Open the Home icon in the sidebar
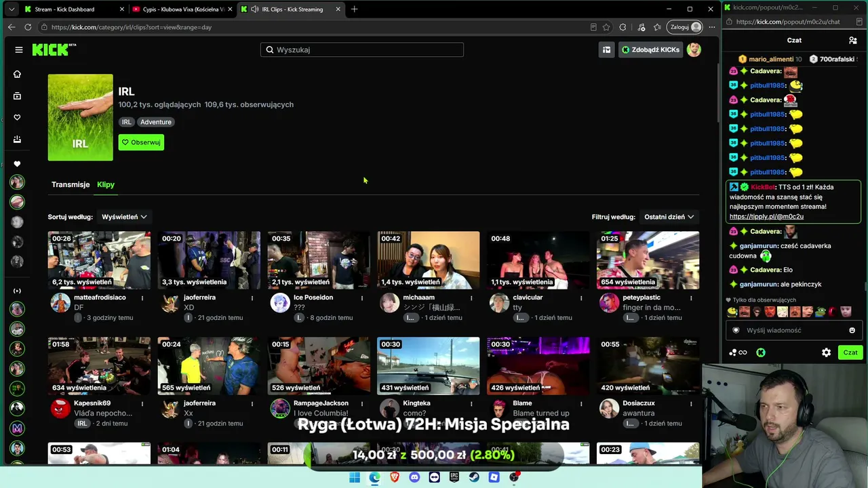The width and height of the screenshot is (868, 488). (x=18, y=74)
